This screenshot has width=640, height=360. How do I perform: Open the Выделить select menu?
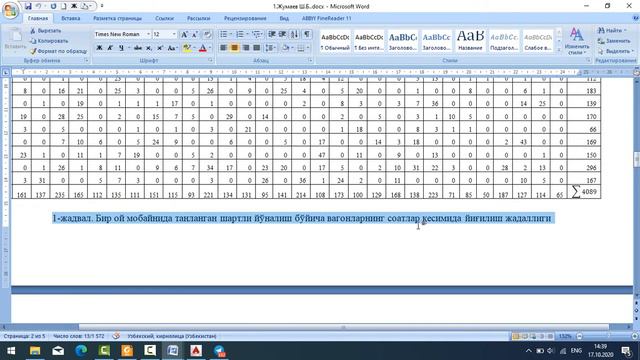pyautogui.click(x=615, y=51)
